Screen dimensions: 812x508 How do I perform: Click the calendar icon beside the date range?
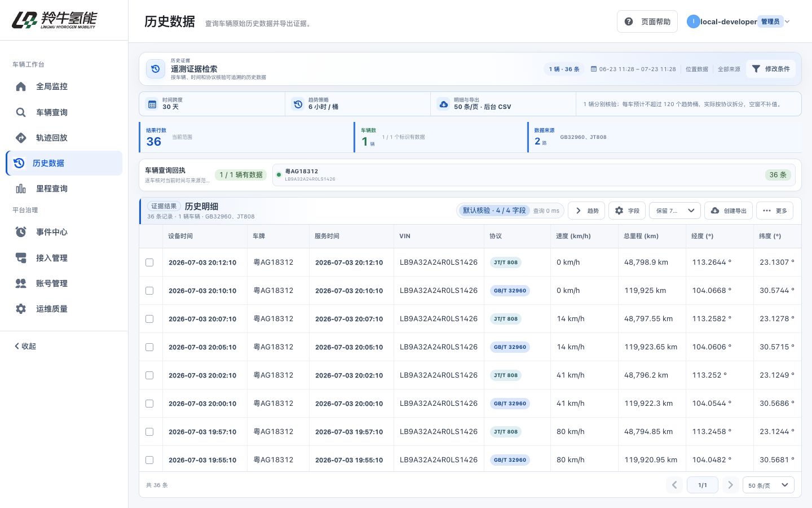[x=594, y=69]
